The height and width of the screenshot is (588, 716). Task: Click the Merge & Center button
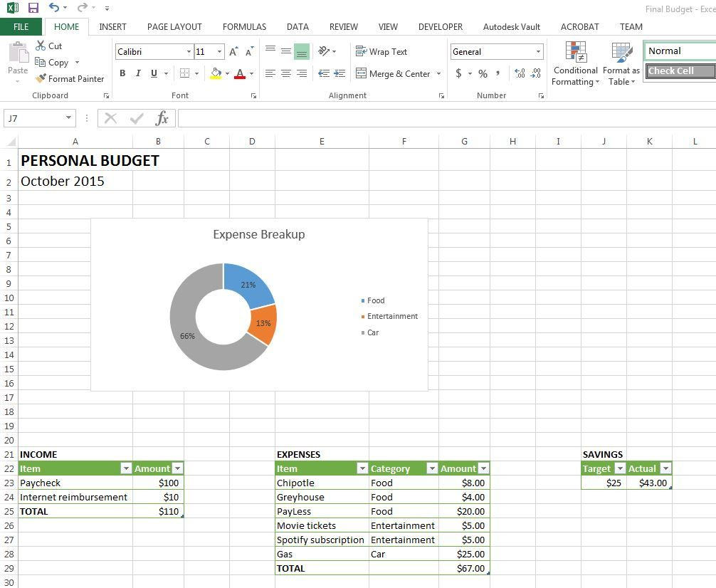394,73
